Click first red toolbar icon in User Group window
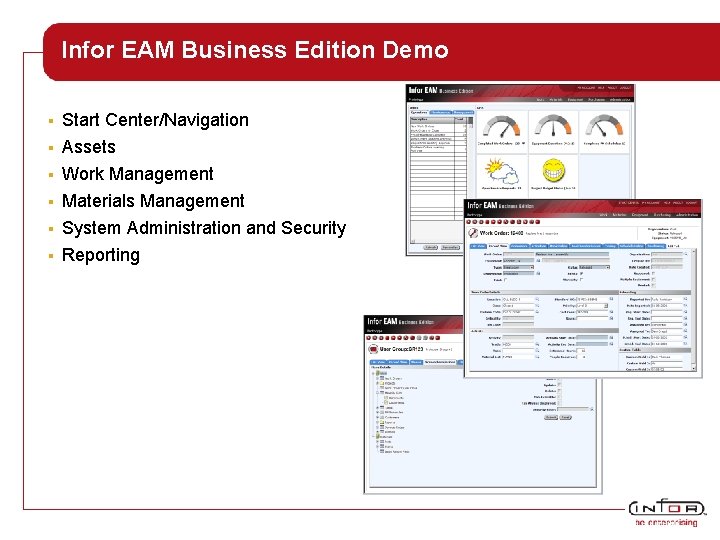720x540 pixels. point(369,338)
